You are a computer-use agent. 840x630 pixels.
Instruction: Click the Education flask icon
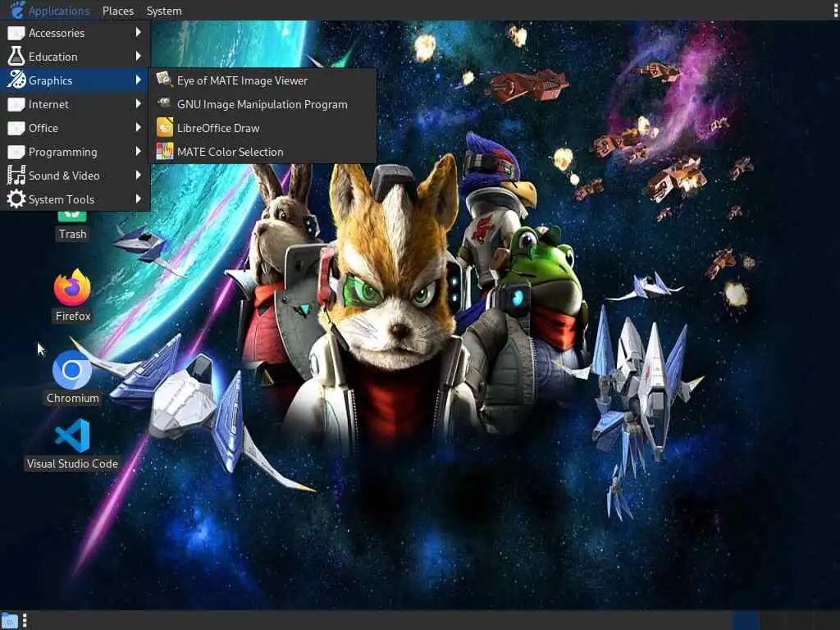pyautogui.click(x=16, y=57)
